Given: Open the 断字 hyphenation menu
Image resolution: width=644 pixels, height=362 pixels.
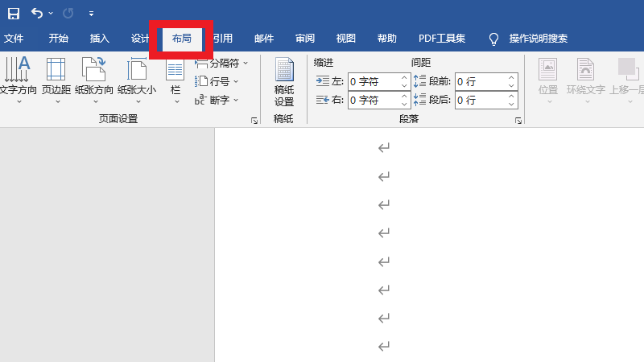Looking at the screenshot, I should click(x=217, y=100).
